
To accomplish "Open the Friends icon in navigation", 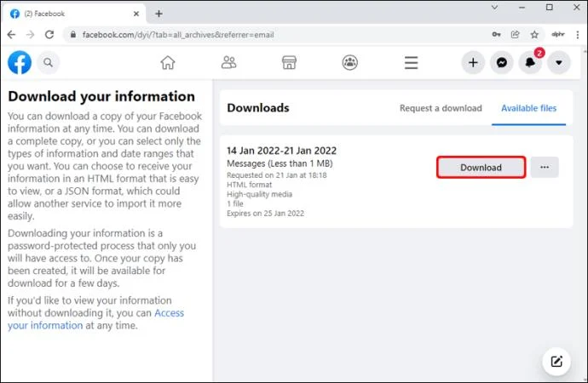I will [x=228, y=62].
